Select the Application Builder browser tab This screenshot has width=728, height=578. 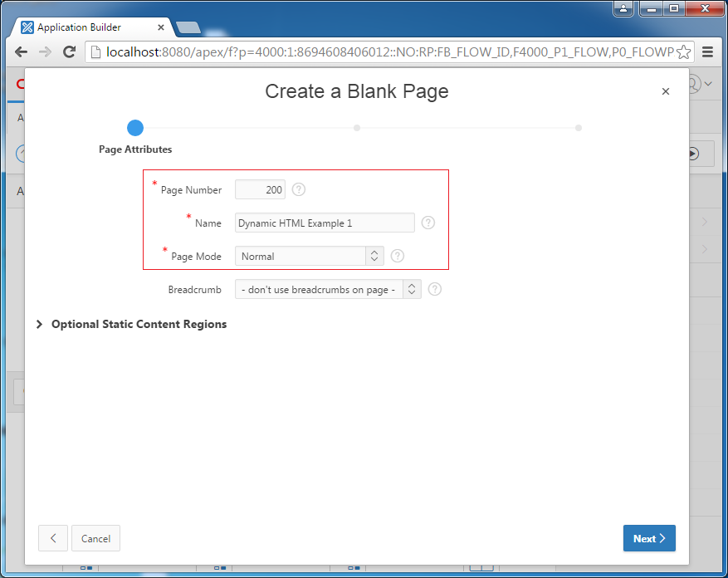[93, 27]
